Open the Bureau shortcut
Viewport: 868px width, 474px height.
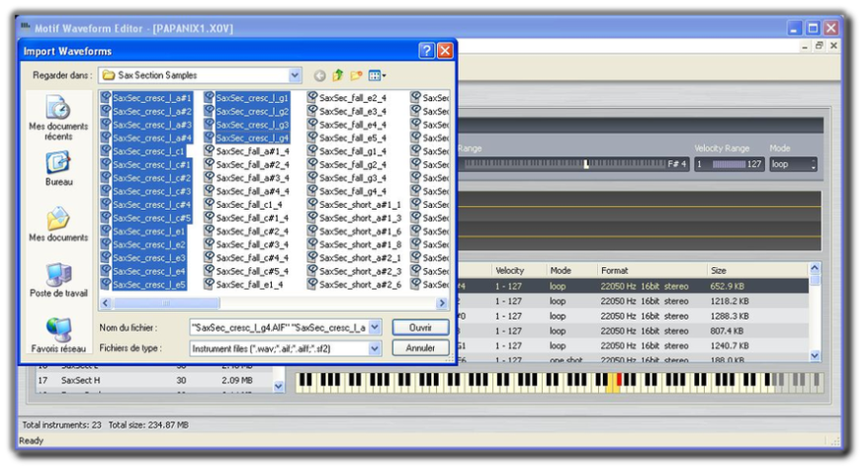58,168
